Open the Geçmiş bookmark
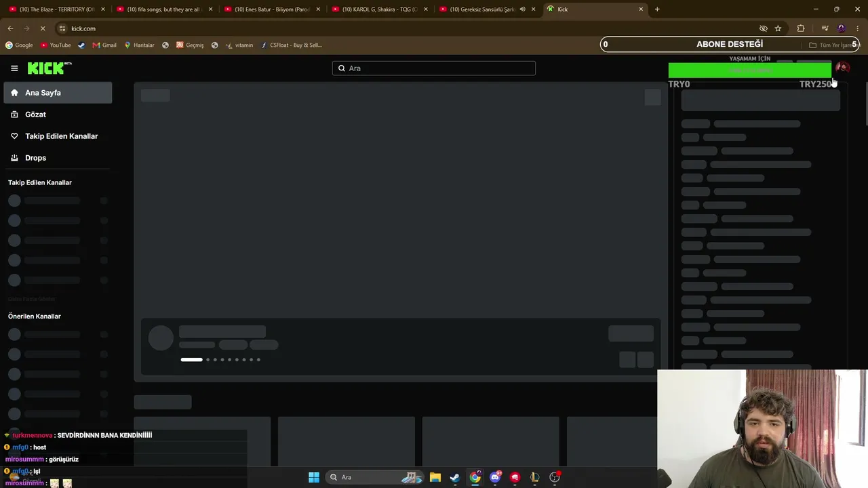The image size is (868, 488). (190, 45)
